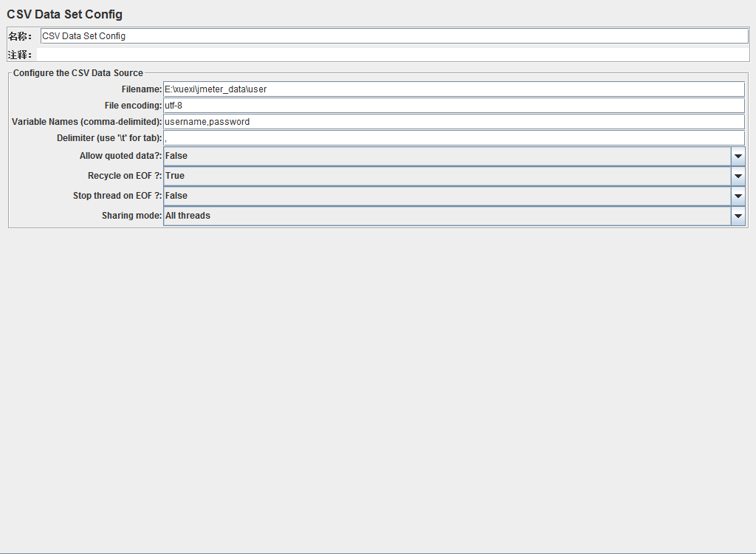Click the File encoding utf-8 field
Image resolution: width=756 pixels, height=554 pixels.
click(454, 105)
